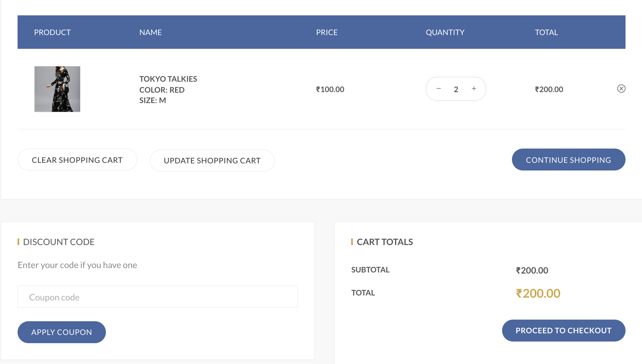Screen dimensions: 642x364
Task: Click the Product column header
Action: [52, 32]
